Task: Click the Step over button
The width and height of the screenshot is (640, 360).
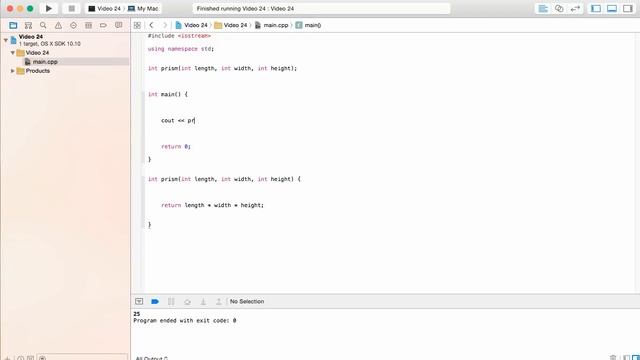Action: pyautogui.click(x=187, y=302)
